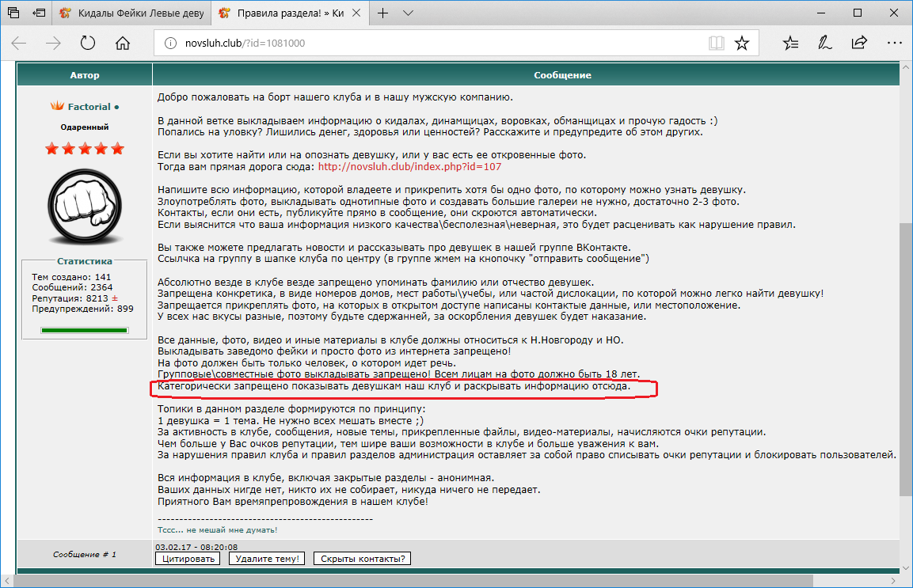Click the Share icon in toolbar
The width and height of the screenshot is (913, 588).
pos(859,44)
